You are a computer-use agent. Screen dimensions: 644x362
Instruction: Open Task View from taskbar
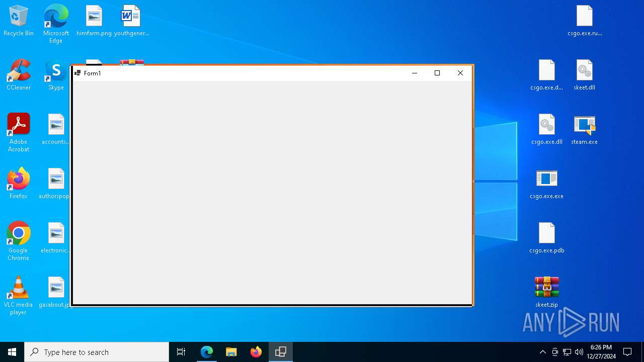click(181, 352)
